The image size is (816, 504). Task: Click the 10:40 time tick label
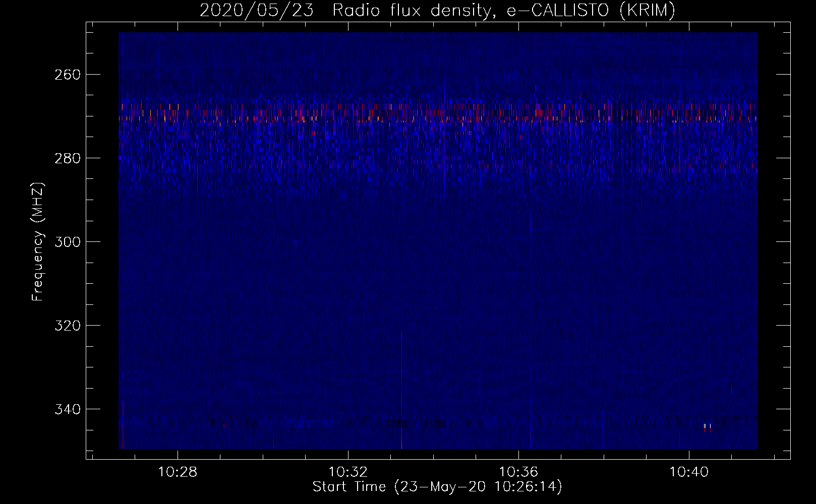click(689, 472)
